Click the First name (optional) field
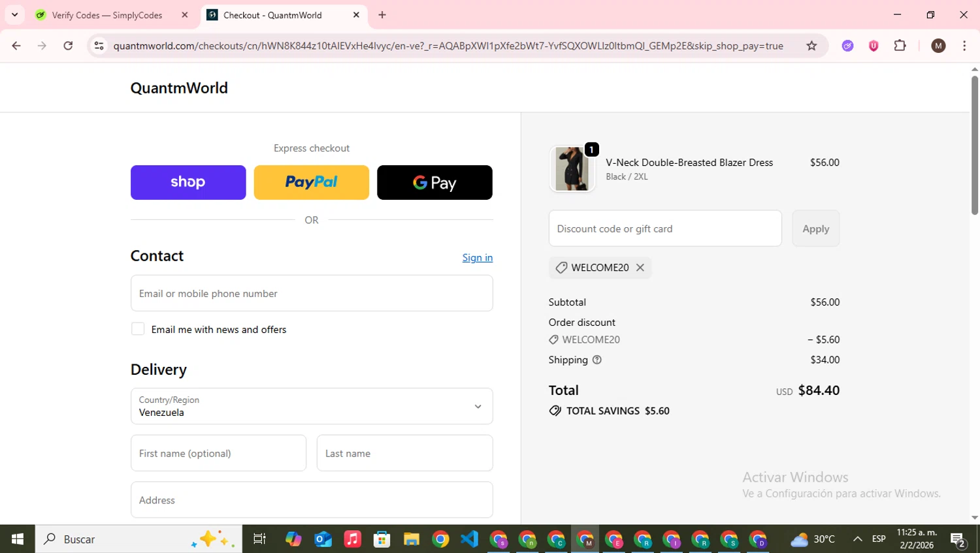Screen dimensions: 980x553 218,453
